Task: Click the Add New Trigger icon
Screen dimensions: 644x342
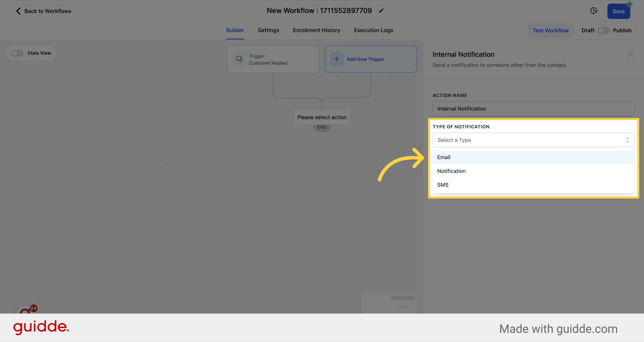Action: (337, 59)
